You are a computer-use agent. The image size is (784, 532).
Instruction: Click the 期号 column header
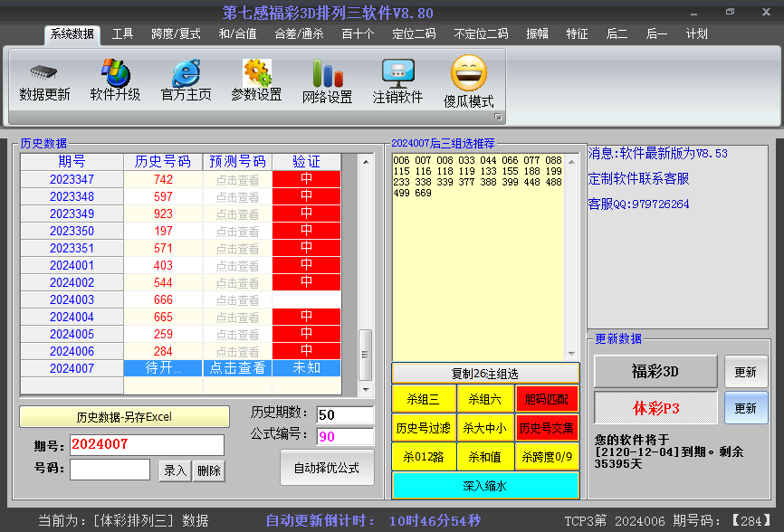point(72,162)
